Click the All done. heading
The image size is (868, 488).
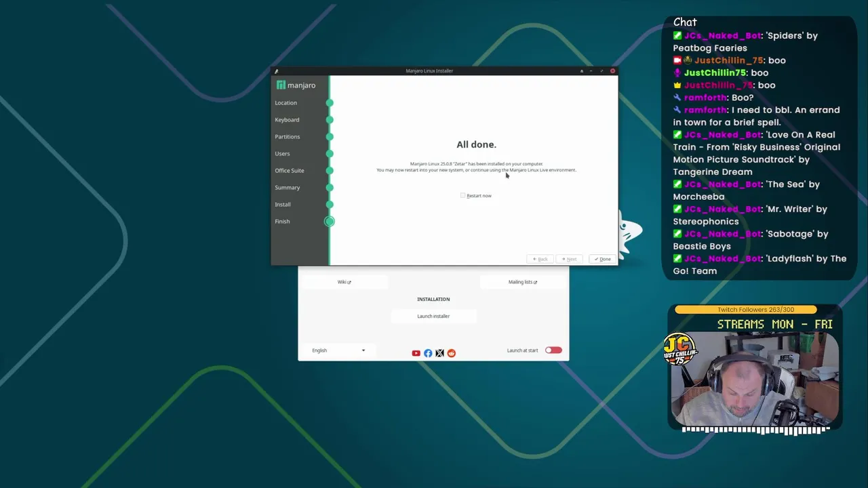476,144
